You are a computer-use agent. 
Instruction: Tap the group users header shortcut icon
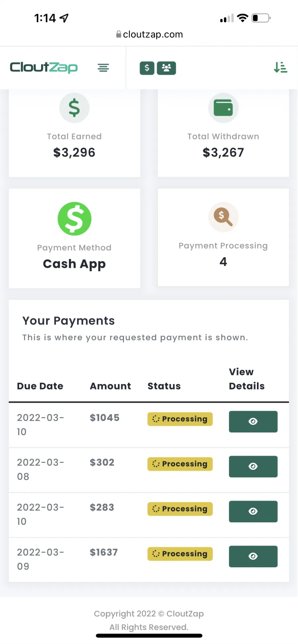click(x=166, y=68)
